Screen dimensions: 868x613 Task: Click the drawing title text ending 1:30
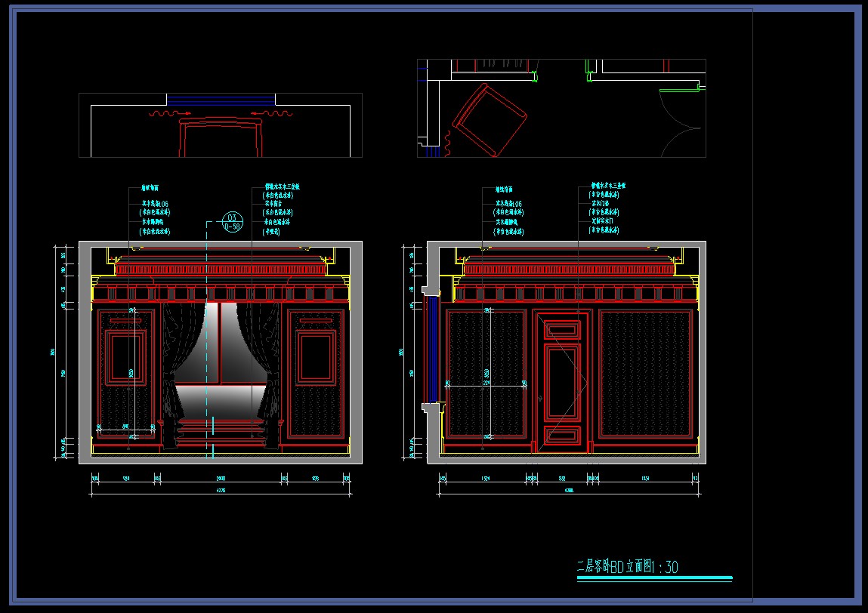click(x=627, y=566)
